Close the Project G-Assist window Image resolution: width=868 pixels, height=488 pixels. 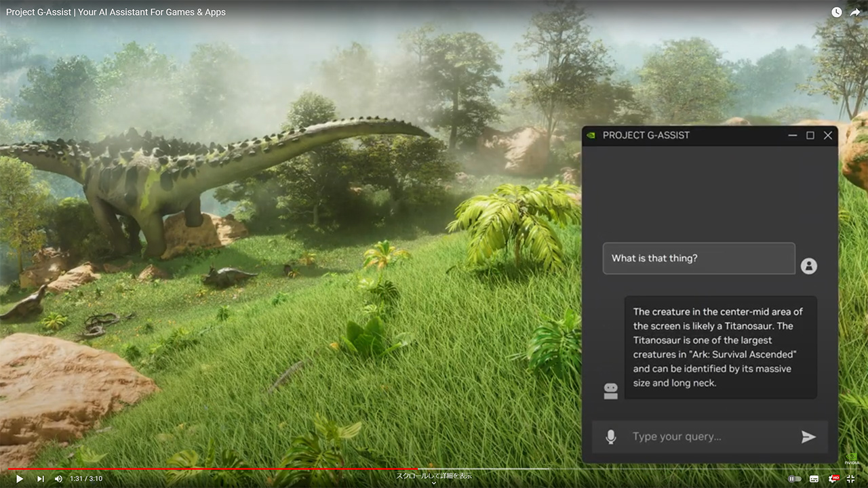[x=828, y=136]
